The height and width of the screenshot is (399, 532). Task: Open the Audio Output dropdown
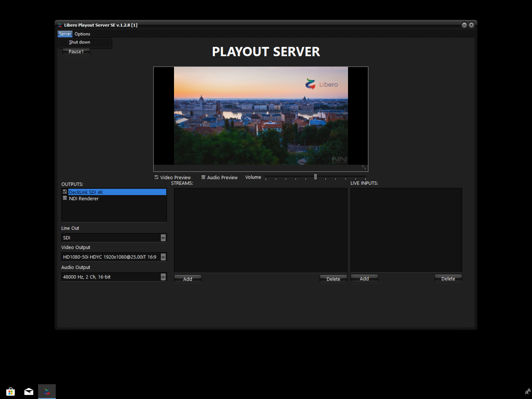click(163, 277)
